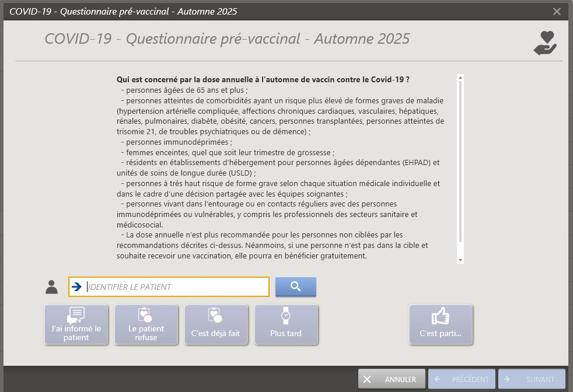The image size is (573, 392).
Task: Close the questionnaire dialog window
Action: tap(557, 11)
